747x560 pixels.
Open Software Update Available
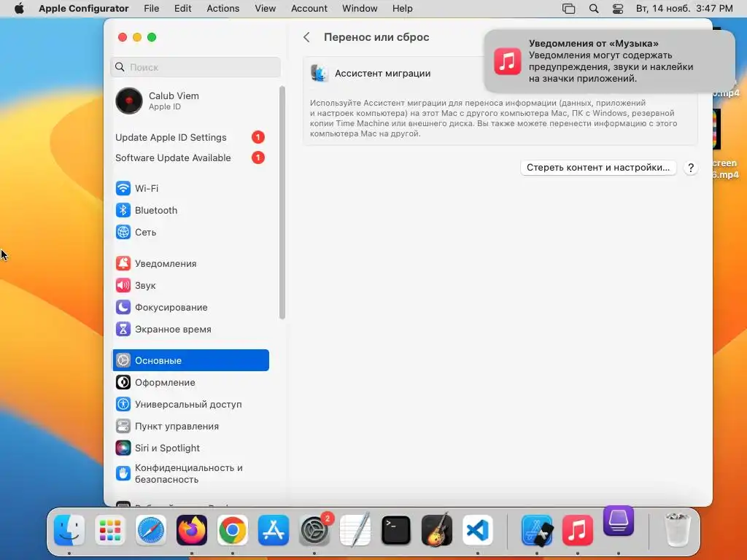[x=190, y=157]
